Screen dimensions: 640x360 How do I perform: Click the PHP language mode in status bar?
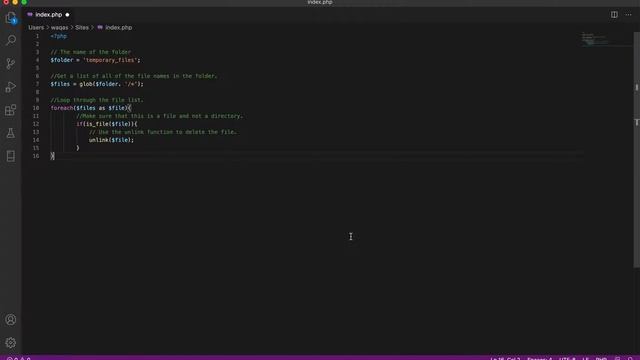click(601, 358)
